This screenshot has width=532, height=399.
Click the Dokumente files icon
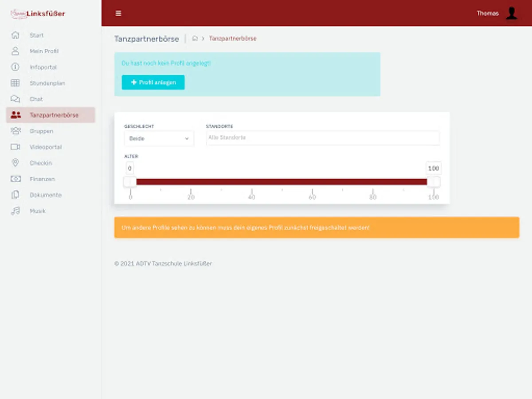pos(15,195)
